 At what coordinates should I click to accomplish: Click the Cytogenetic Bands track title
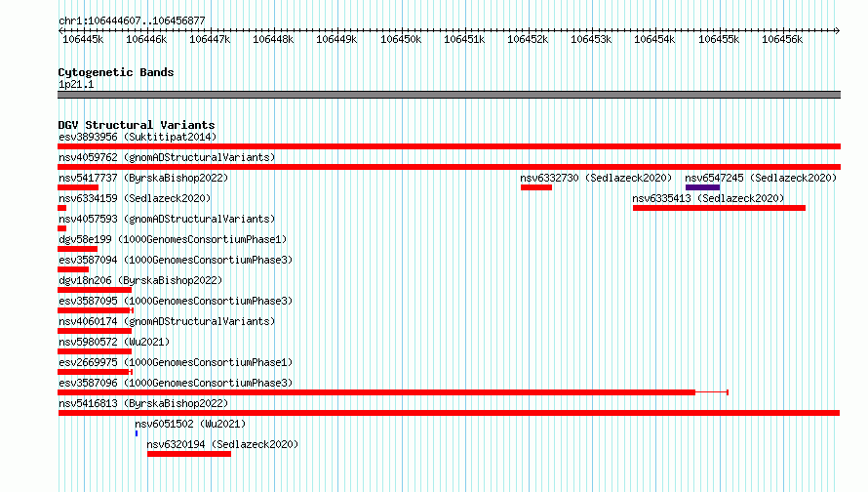click(x=116, y=72)
